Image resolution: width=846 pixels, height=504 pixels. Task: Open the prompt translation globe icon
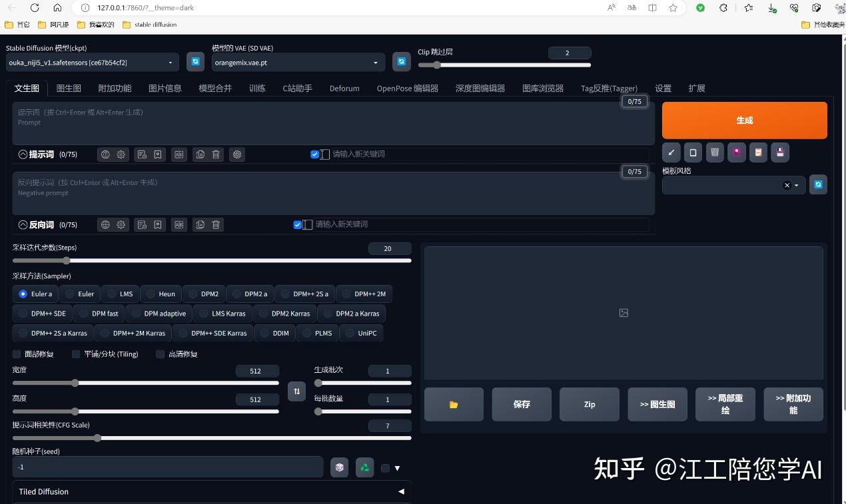[x=105, y=154]
